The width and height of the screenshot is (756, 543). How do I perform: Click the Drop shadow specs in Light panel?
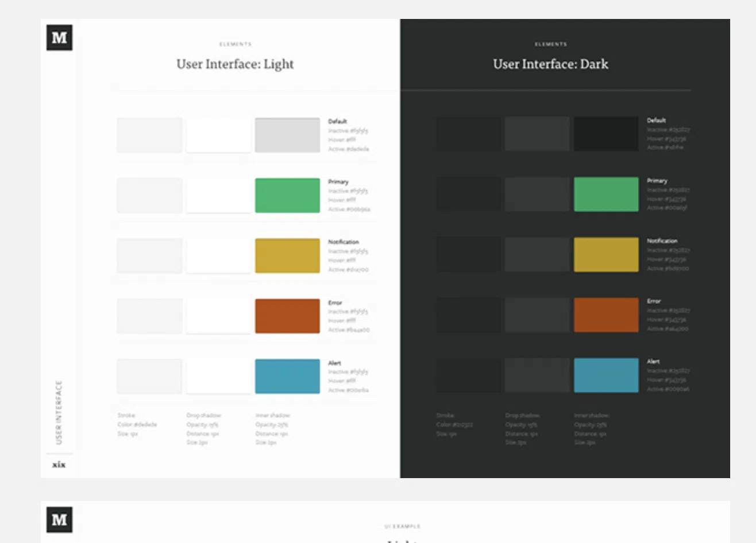click(203, 429)
